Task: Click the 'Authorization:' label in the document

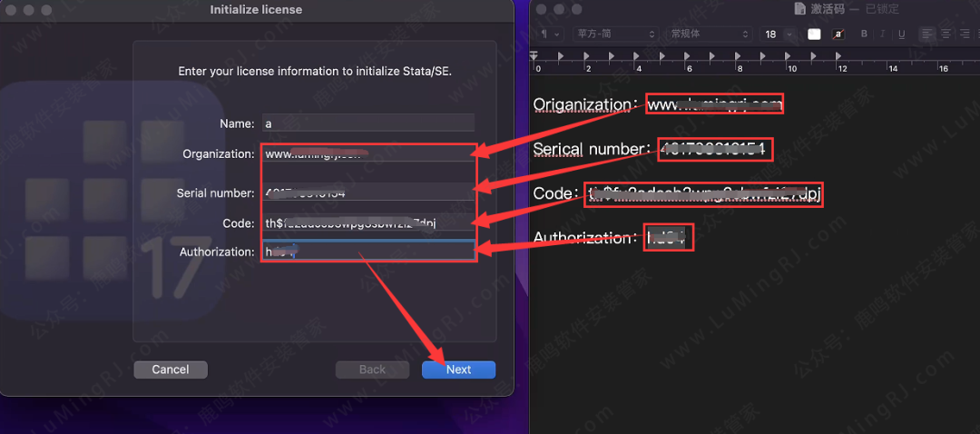Action: coord(585,238)
